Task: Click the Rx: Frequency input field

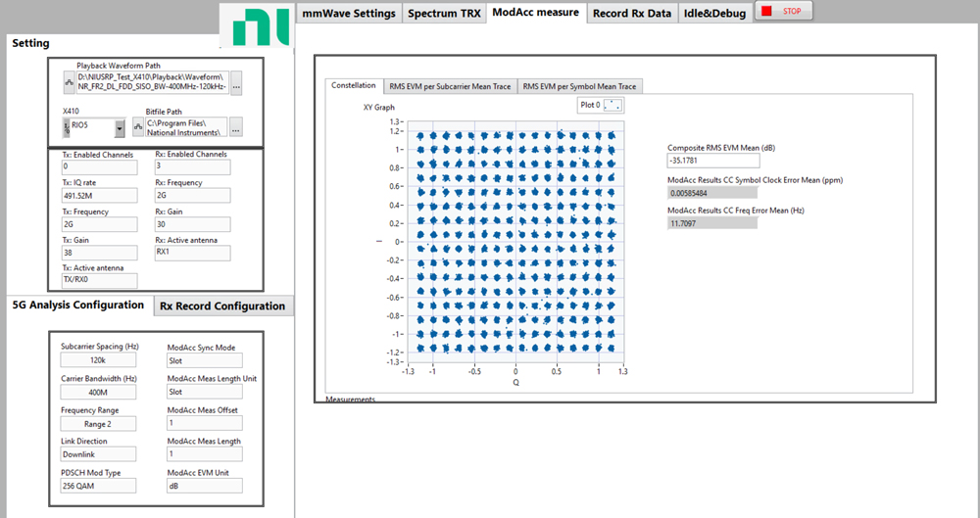Action: (x=192, y=195)
